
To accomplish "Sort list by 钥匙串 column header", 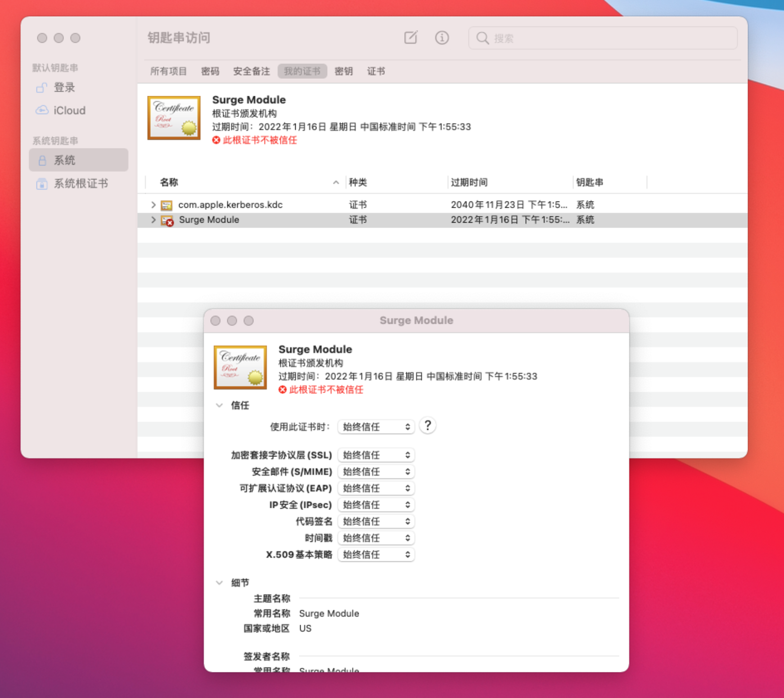I will [x=590, y=183].
